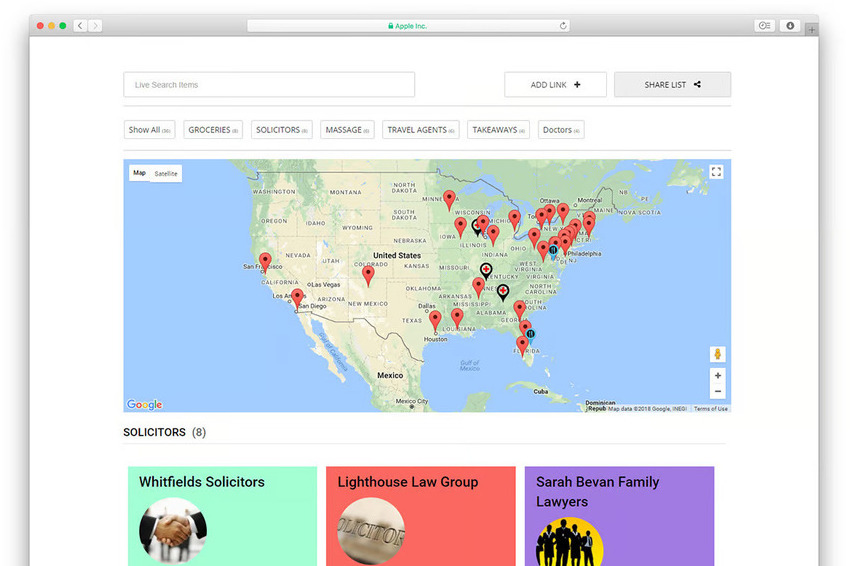This screenshot has height=566, width=850.
Task: Open map Terms of Use link
Action: [711, 409]
